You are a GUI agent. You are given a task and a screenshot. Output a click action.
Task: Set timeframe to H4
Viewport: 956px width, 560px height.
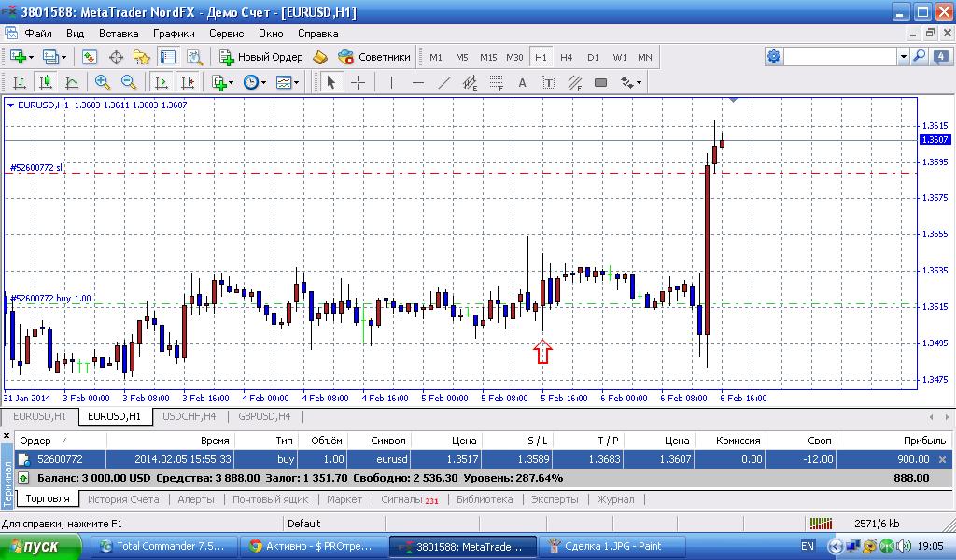point(567,57)
